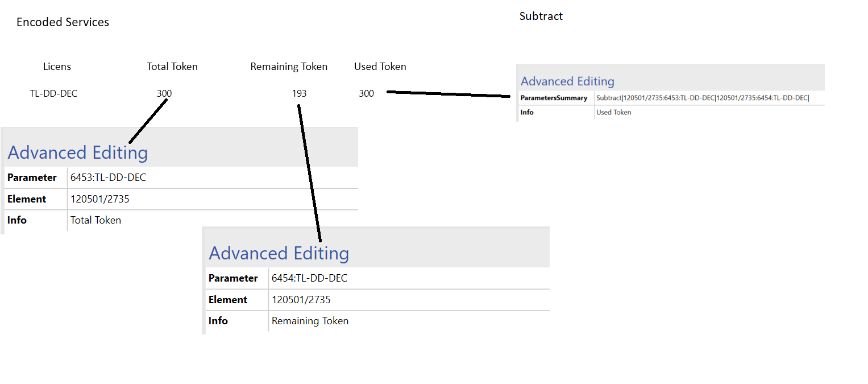The height and width of the screenshot is (384, 868).
Task: Click Advanced Editing heading above ParametersSummary
Action: point(567,81)
